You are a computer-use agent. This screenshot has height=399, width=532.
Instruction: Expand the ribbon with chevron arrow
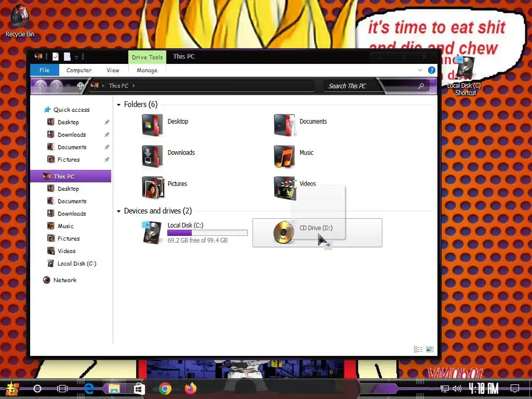click(420, 70)
